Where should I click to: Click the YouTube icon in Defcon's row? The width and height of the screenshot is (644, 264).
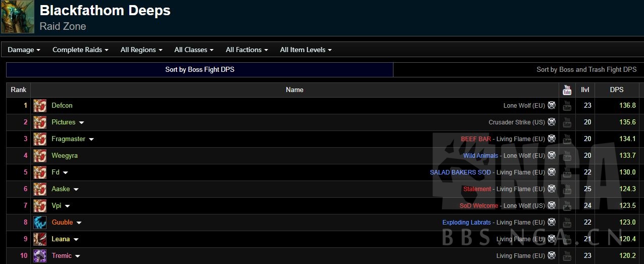tap(567, 106)
